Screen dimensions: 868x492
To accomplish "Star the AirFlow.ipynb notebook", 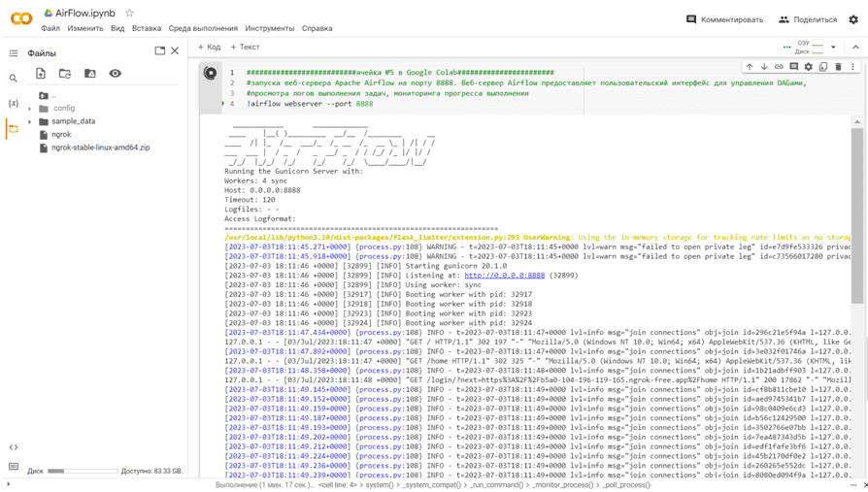I will coord(129,13).
